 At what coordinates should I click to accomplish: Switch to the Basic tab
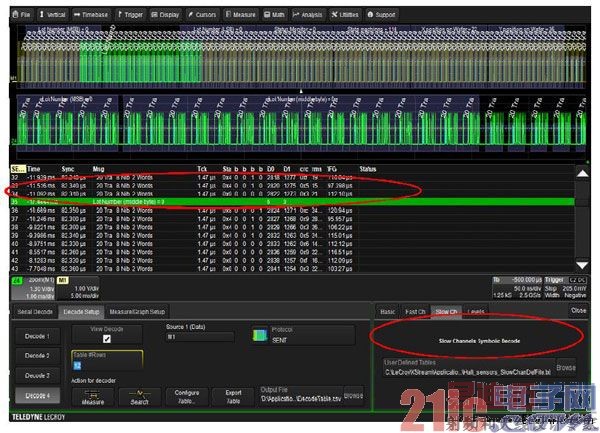tap(387, 312)
